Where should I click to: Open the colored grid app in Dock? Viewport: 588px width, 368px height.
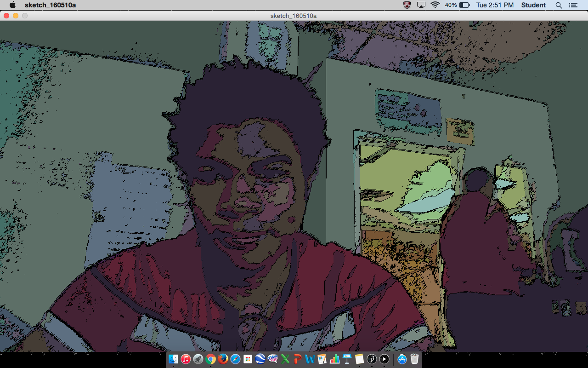point(248,359)
